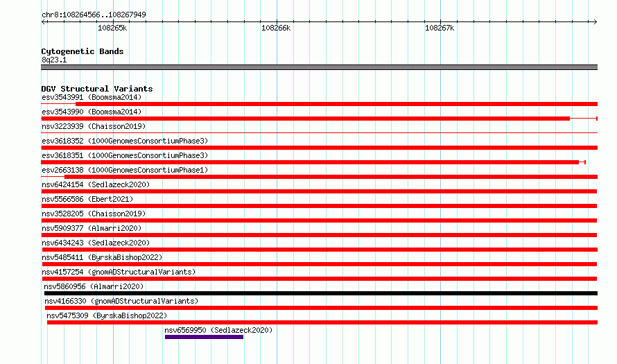The width and height of the screenshot is (617, 364).
Task: Click the red bar under esv3543990
Action: point(305,119)
